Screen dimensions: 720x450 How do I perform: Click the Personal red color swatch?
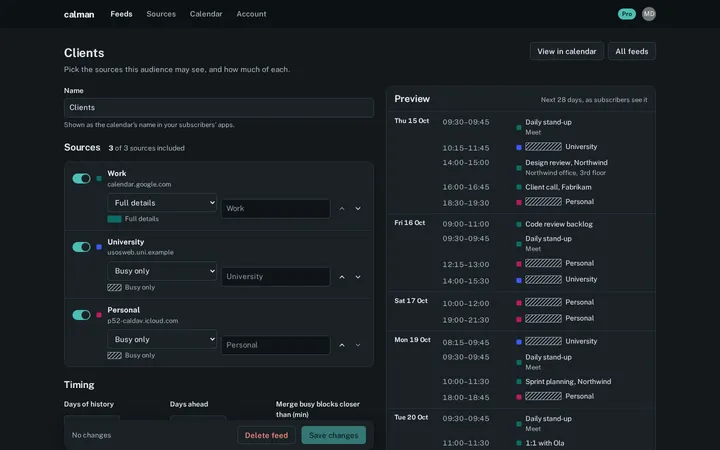click(x=99, y=315)
